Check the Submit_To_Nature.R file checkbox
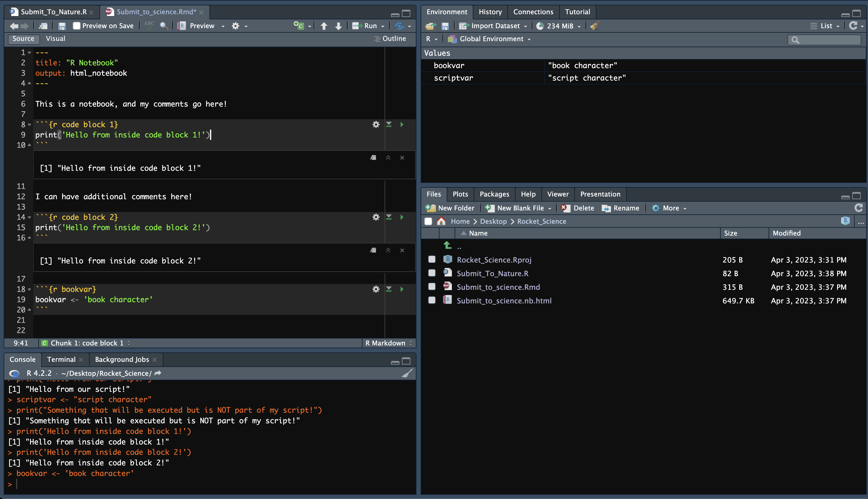The width and height of the screenshot is (868, 499). pos(432,273)
